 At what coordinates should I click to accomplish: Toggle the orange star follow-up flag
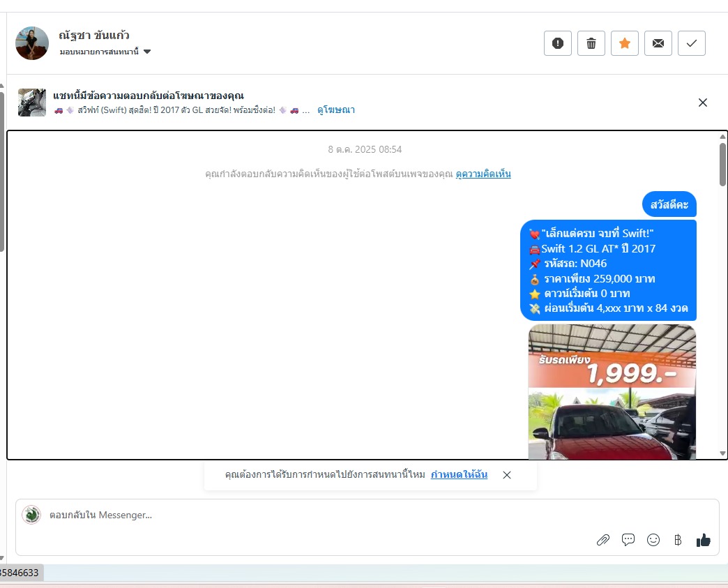coord(625,43)
